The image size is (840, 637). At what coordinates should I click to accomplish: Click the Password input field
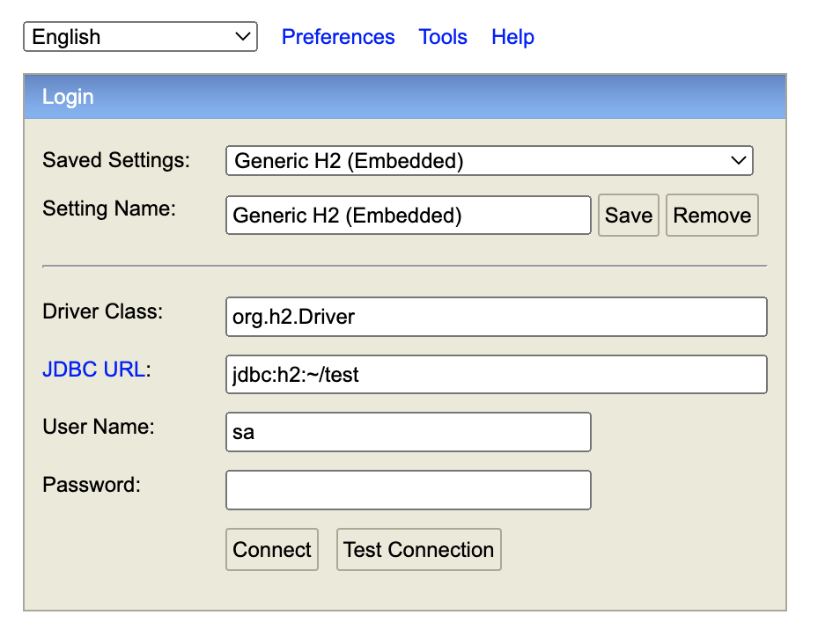coord(409,490)
